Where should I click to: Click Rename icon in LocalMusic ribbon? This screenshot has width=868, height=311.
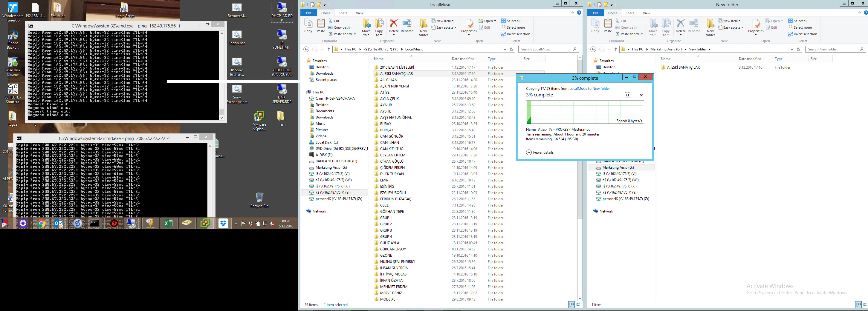click(x=407, y=26)
